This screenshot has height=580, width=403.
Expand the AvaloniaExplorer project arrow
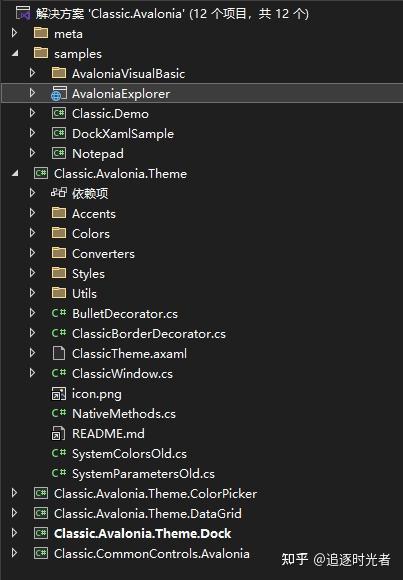(x=33, y=93)
